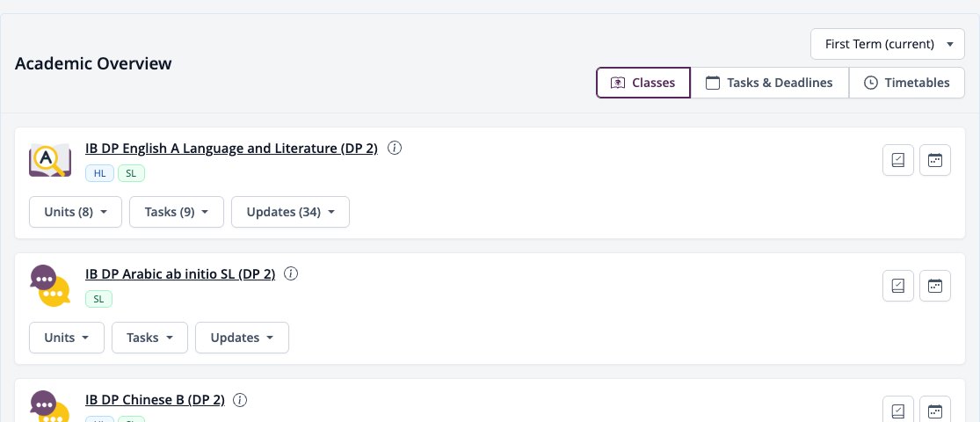The image size is (980, 422).
Task: Open IB DP Arabic ab initio SL link
Action: (x=180, y=274)
